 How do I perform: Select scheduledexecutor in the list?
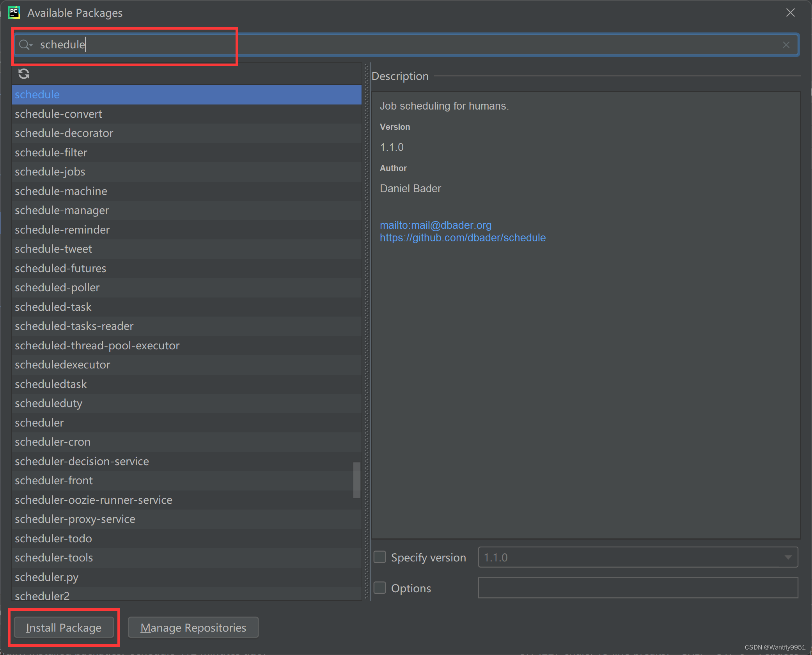(187, 365)
